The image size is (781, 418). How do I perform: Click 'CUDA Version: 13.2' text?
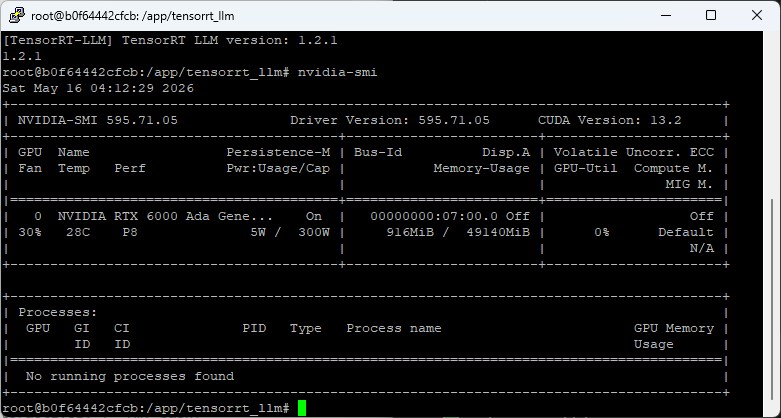[x=610, y=121]
